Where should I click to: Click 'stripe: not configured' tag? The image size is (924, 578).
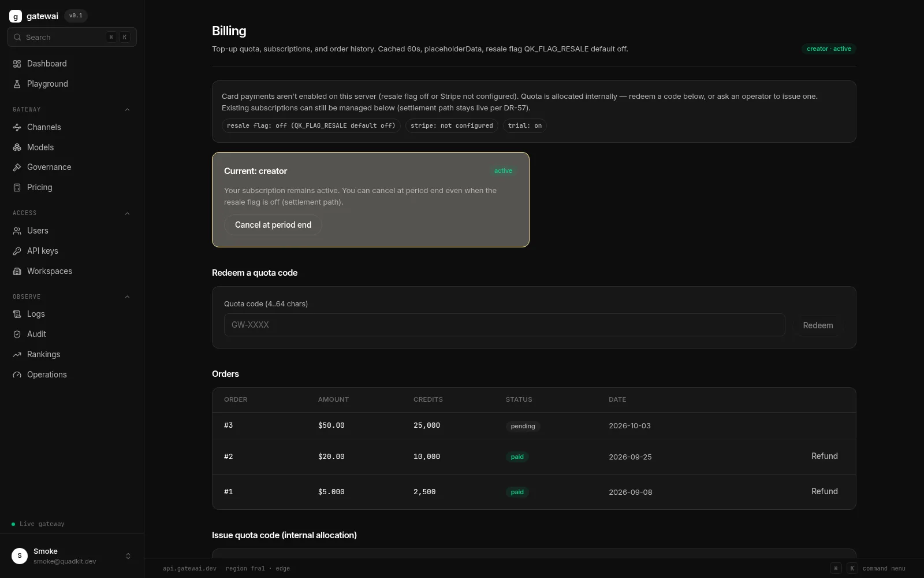452,125
